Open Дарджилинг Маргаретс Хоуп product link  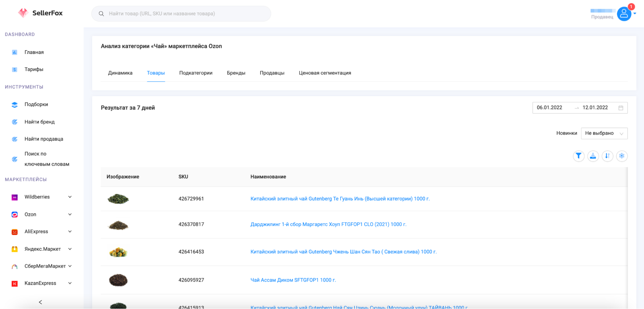pos(329,224)
